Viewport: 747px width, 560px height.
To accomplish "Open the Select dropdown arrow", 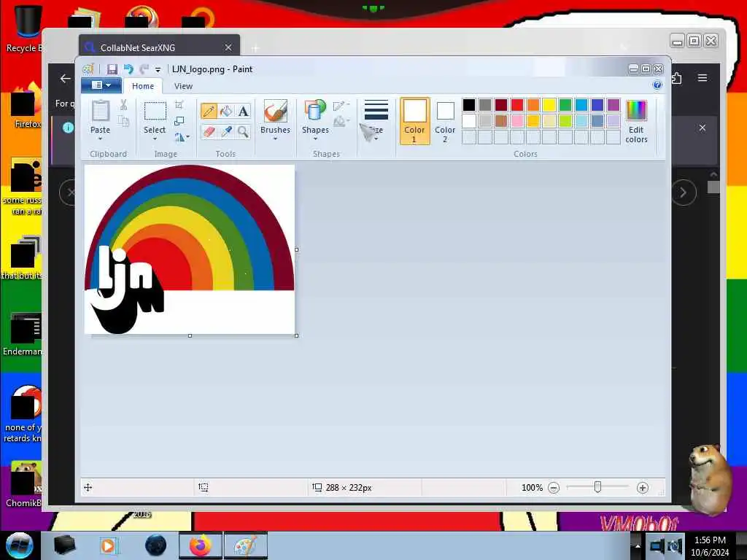I will point(155,139).
